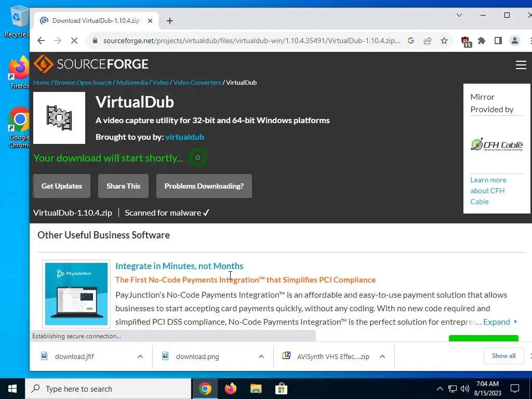Open File Explorer from the taskbar
The width and height of the screenshot is (532, 399).
click(x=256, y=389)
